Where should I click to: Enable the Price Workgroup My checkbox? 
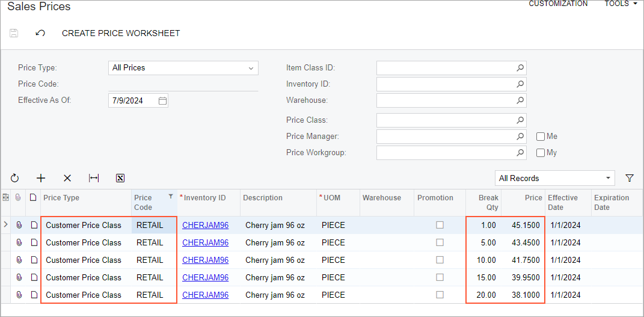541,153
